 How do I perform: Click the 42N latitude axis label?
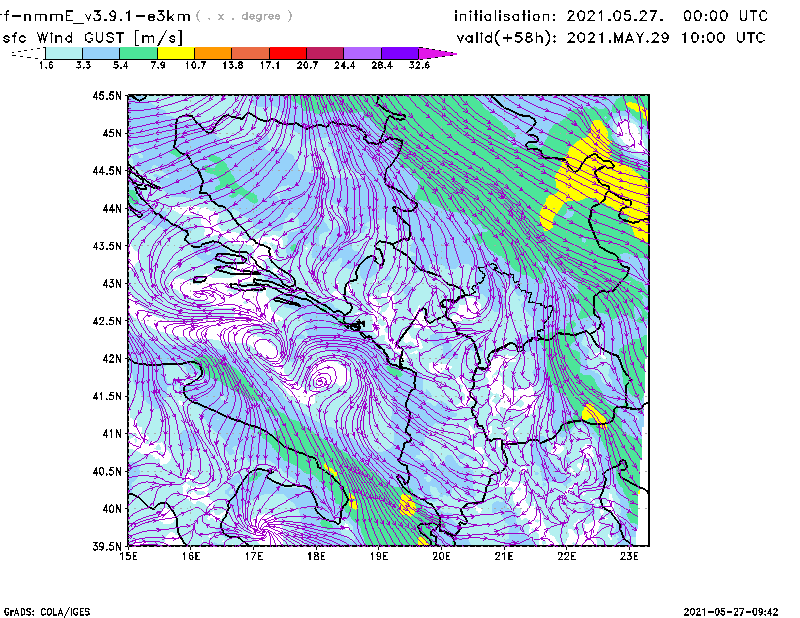(x=111, y=358)
